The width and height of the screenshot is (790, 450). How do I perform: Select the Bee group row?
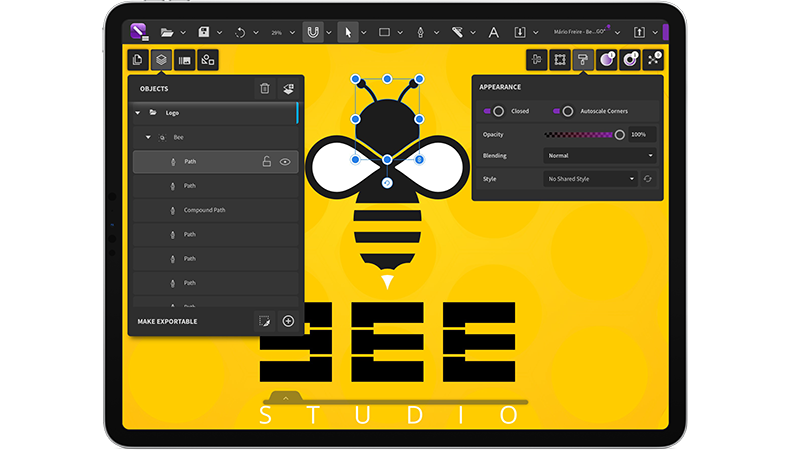pos(215,137)
